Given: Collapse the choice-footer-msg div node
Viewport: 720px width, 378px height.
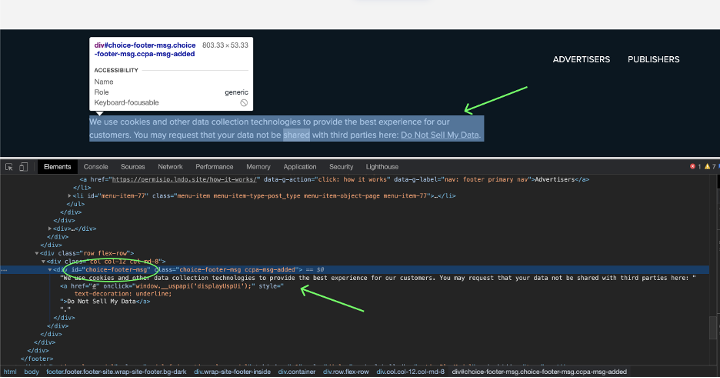Looking at the screenshot, I should click(x=50, y=270).
